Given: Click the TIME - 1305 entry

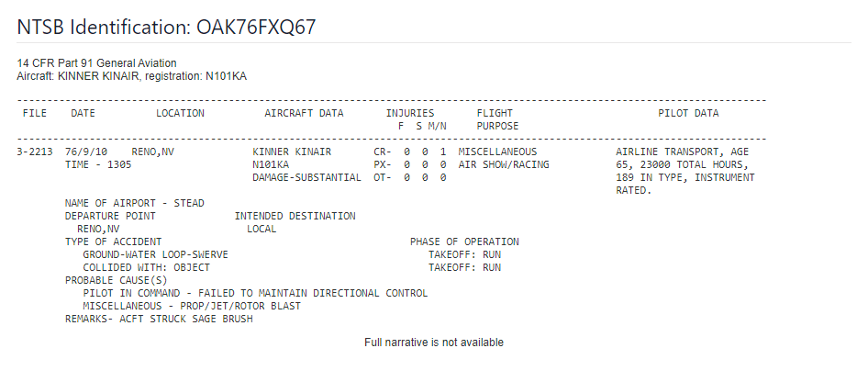Looking at the screenshot, I should (x=98, y=164).
